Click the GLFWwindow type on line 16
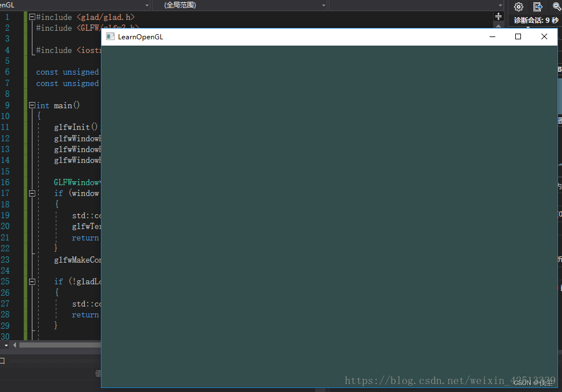The height and width of the screenshot is (392, 562). click(77, 182)
